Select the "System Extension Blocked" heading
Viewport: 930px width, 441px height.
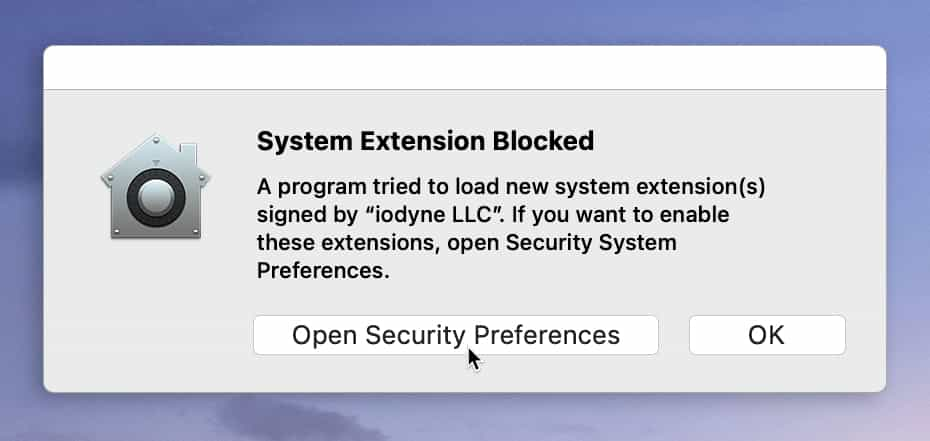coord(425,141)
